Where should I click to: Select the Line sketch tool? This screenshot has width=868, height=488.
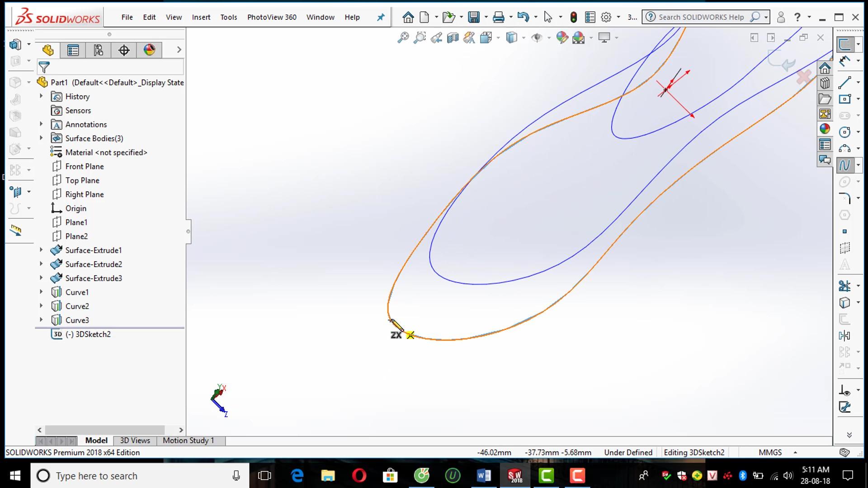point(844,83)
